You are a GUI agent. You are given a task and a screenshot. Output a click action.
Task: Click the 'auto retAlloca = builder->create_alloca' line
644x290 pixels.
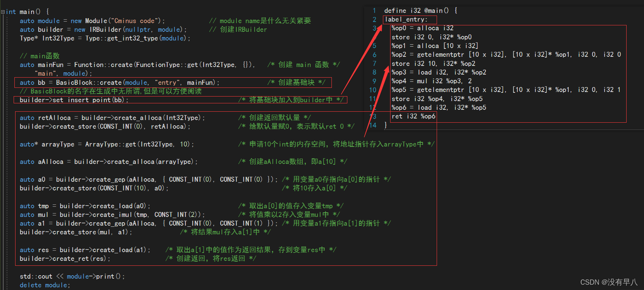[x=112, y=118]
